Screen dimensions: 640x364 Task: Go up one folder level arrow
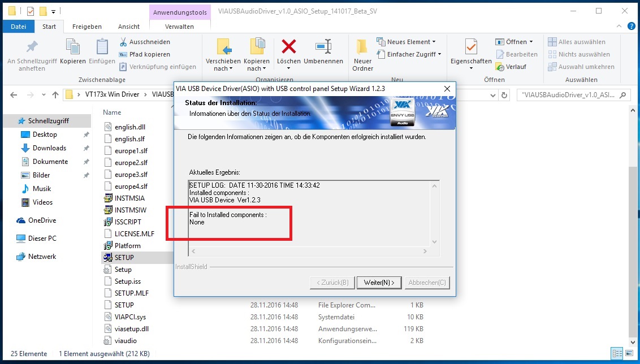tap(55, 94)
